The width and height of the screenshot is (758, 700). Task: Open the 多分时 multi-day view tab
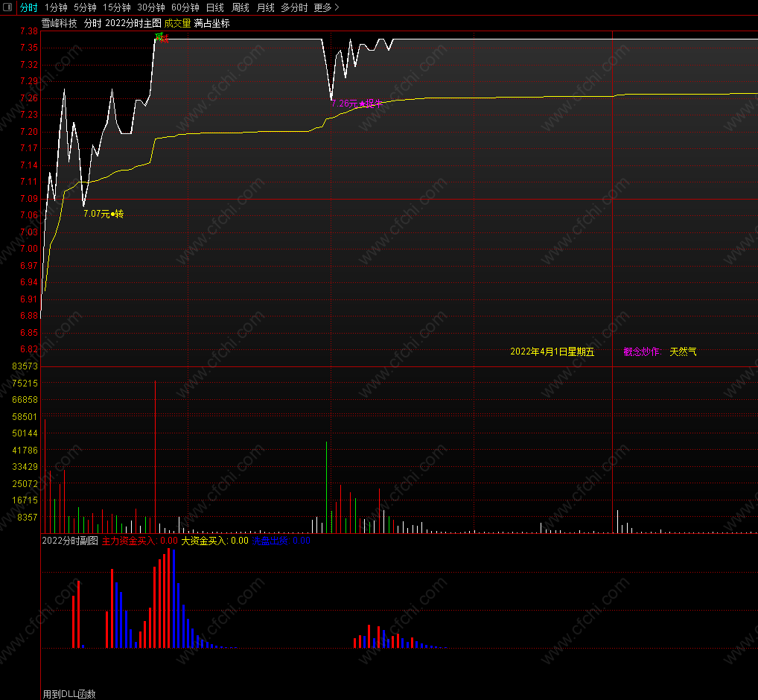click(294, 7)
